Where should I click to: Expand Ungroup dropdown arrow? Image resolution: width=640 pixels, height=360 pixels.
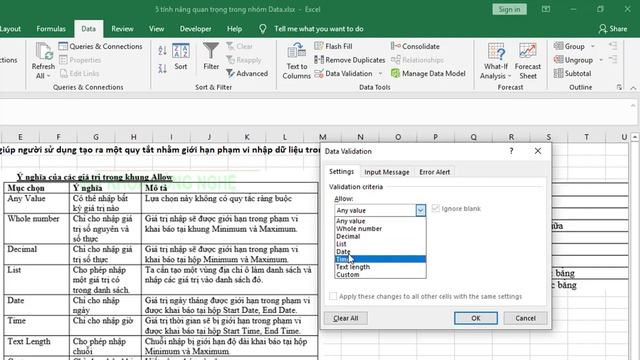pyautogui.click(x=601, y=60)
